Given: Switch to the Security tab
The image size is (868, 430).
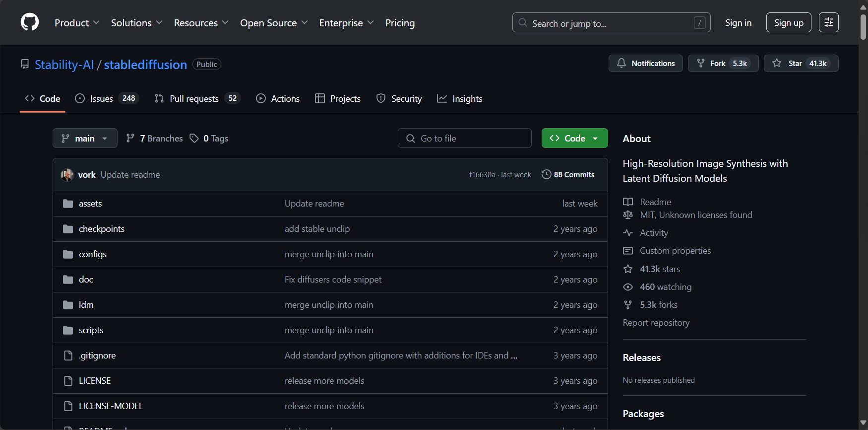Looking at the screenshot, I should (x=399, y=99).
